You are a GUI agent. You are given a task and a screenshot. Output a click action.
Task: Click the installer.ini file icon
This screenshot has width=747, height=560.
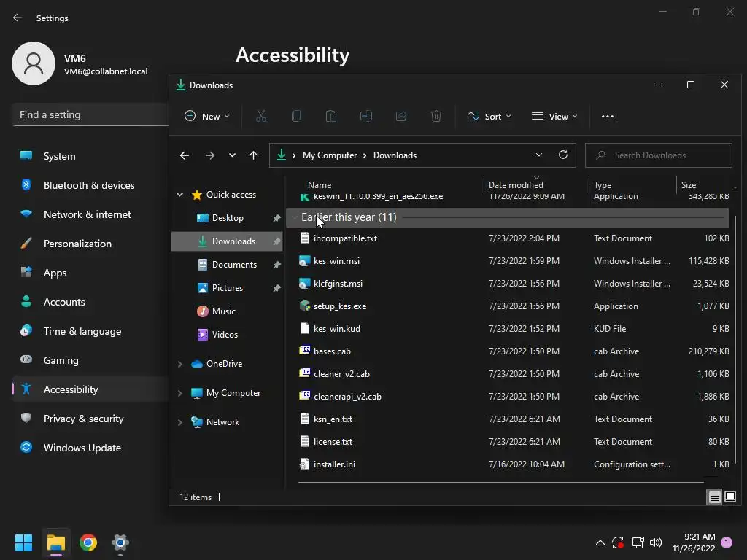(x=304, y=464)
